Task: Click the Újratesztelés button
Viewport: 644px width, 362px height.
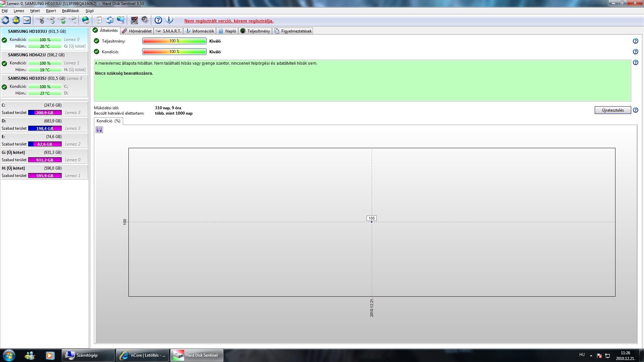Action: pyautogui.click(x=612, y=110)
